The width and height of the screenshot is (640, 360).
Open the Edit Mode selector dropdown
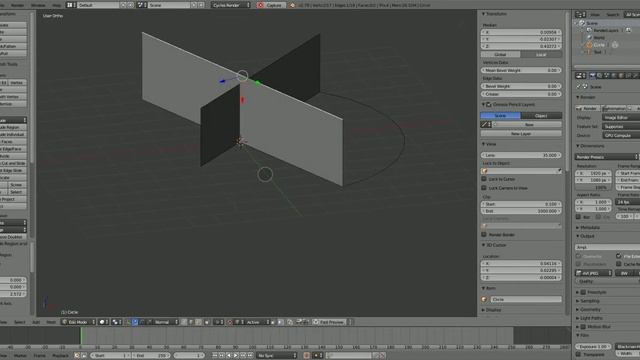coord(78,322)
